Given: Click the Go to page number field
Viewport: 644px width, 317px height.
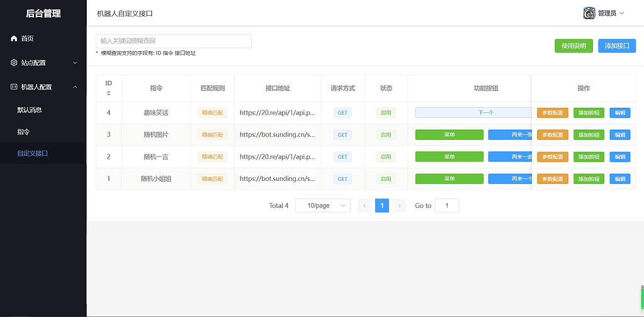Looking at the screenshot, I should coord(446,205).
